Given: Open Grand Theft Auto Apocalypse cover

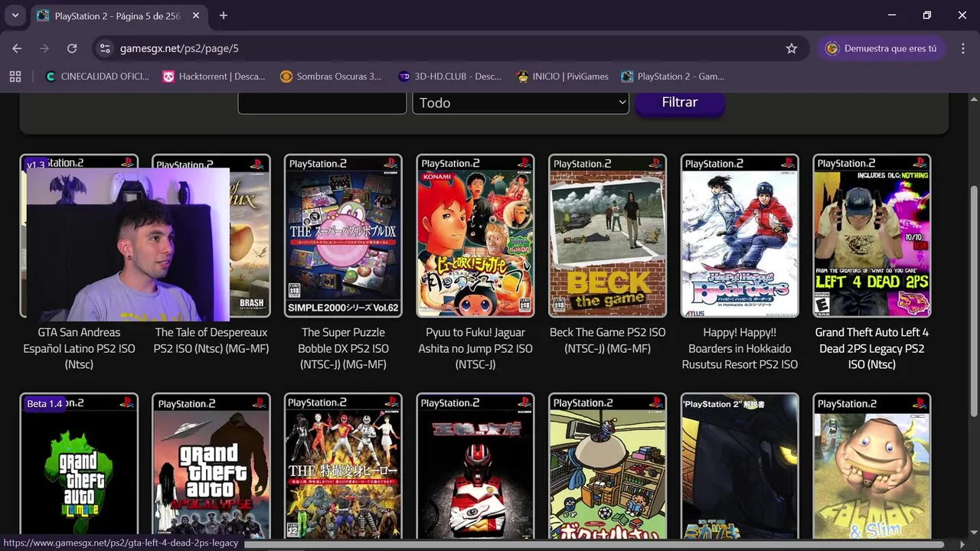Looking at the screenshot, I should point(211,467).
